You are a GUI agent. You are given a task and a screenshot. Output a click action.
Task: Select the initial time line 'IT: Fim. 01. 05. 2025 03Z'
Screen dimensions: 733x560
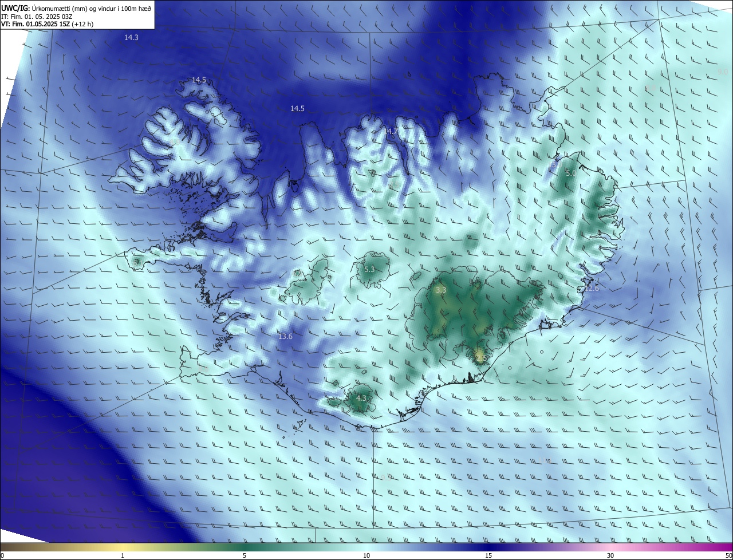pyautogui.click(x=37, y=16)
